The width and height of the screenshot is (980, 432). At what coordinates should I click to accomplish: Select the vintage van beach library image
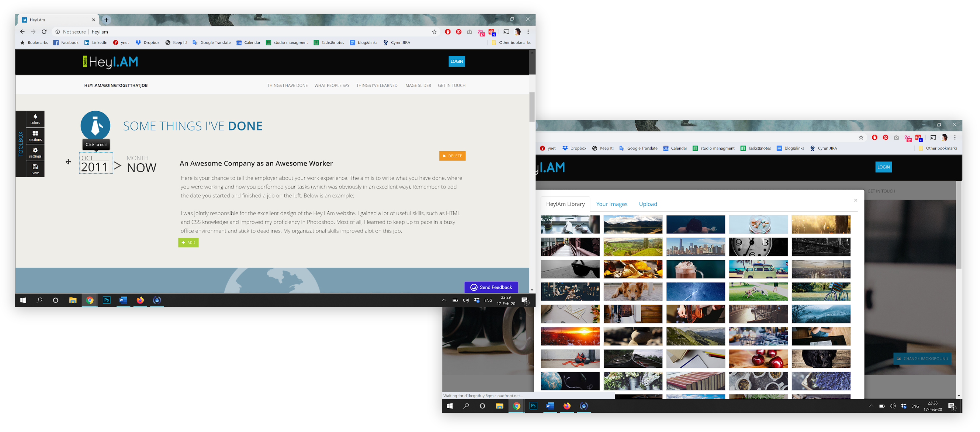tap(758, 269)
